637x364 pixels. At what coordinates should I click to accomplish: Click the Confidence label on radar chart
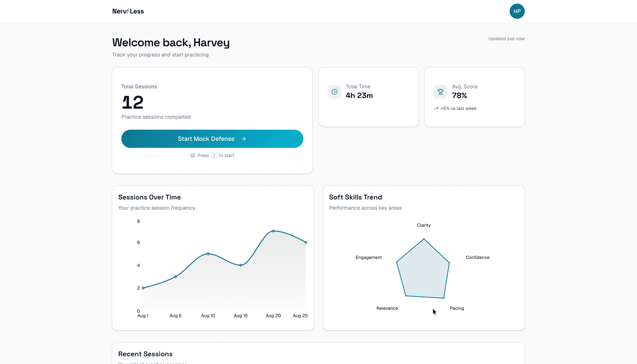pyautogui.click(x=478, y=257)
